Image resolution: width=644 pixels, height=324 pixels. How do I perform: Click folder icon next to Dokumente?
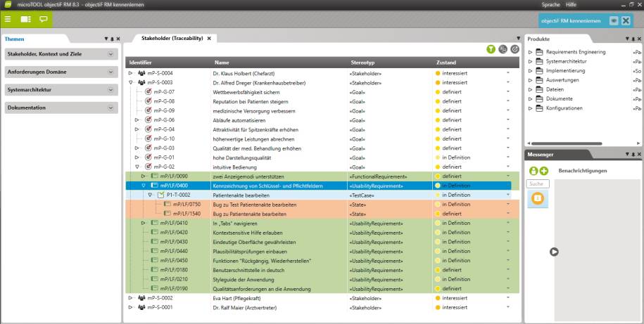(539, 99)
